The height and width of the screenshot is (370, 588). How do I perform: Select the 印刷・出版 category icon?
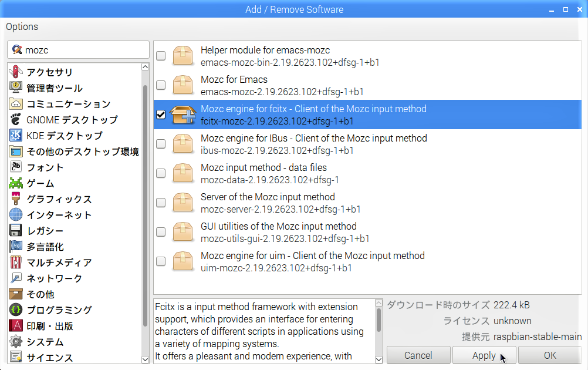tap(16, 325)
